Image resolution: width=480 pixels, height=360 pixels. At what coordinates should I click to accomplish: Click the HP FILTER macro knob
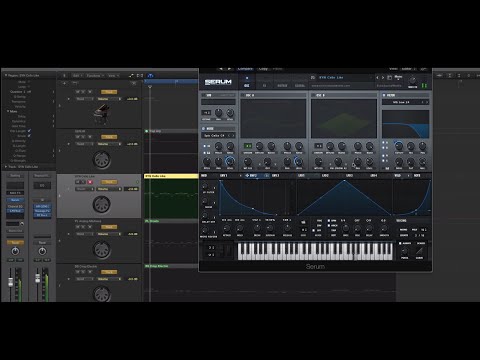pos(204,187)
